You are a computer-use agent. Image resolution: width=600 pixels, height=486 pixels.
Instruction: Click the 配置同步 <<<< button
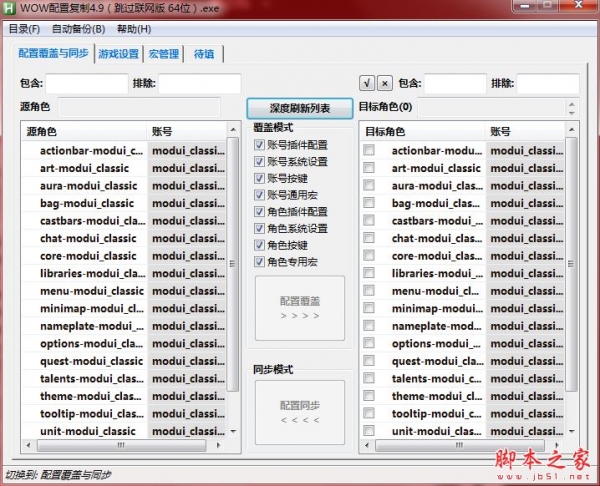click(x=300, y=413)
